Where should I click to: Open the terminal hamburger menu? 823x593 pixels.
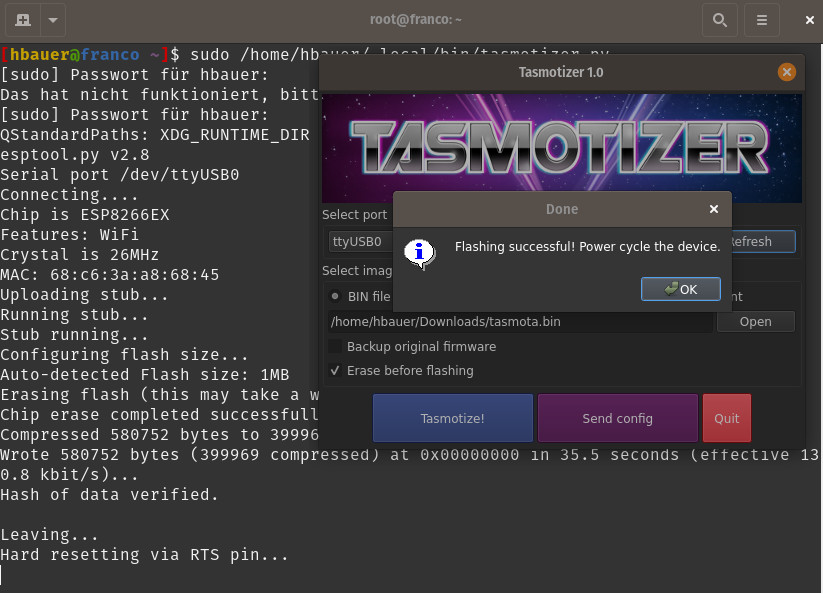pos(761,20)
